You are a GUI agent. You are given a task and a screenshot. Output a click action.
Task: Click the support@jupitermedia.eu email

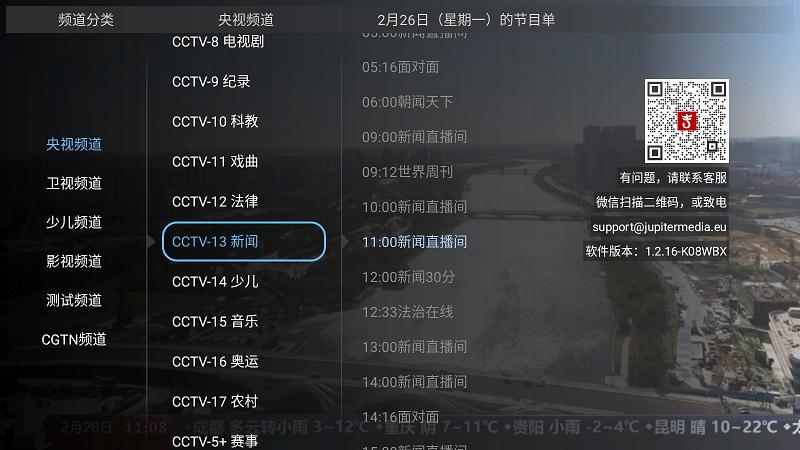[x=659, y=227]
